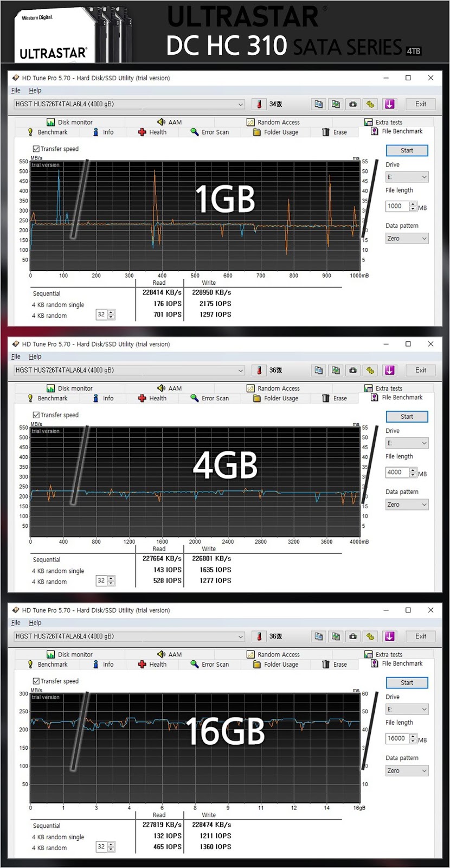
Task: Click Start button in 16000 MB window
Action: point(407,682)
